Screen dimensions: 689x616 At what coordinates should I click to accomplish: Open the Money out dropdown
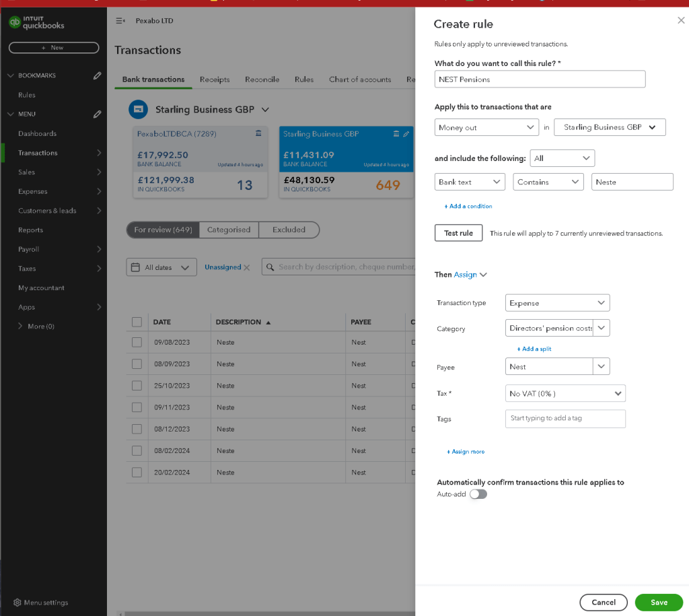486,127
